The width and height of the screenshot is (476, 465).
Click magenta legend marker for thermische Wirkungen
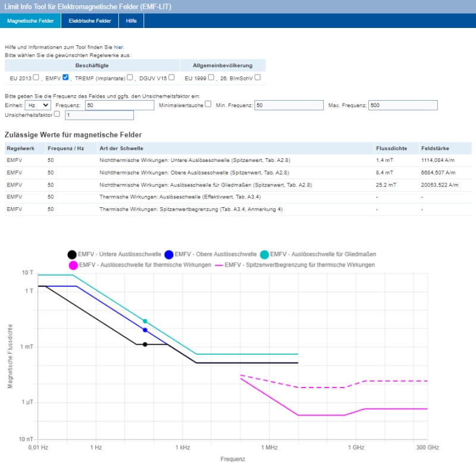pos(73,265)
